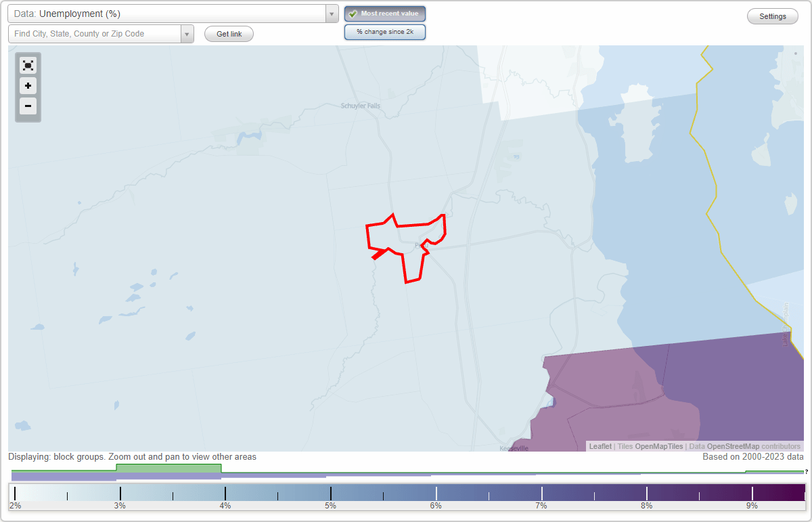Click the Schuyler Falls map label
The image size is (812, 522).
(360, 106)
